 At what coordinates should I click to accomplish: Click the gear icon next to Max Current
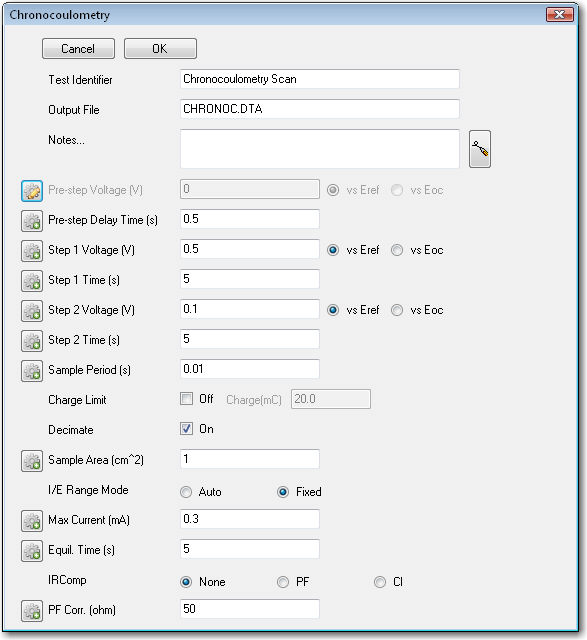32,521
